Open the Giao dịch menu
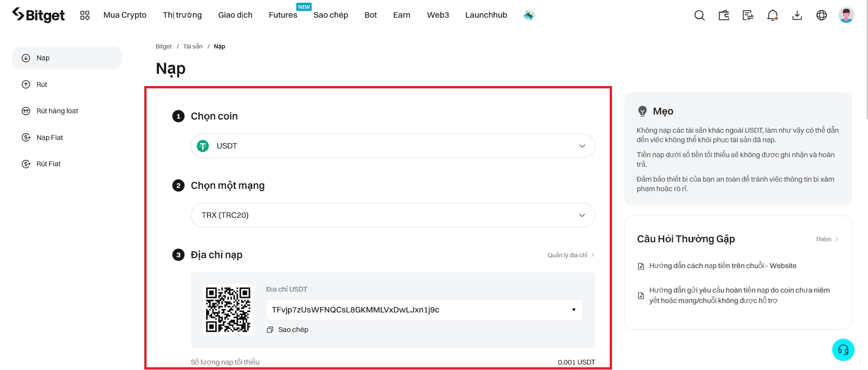This screenshot has height=370, width=868. tap(235, 15)
